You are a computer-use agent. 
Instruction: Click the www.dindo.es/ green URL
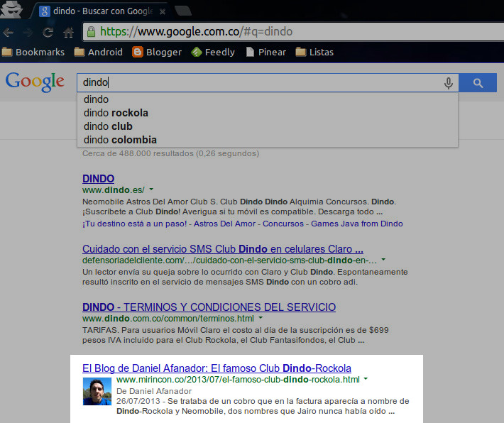pos(114,190)
